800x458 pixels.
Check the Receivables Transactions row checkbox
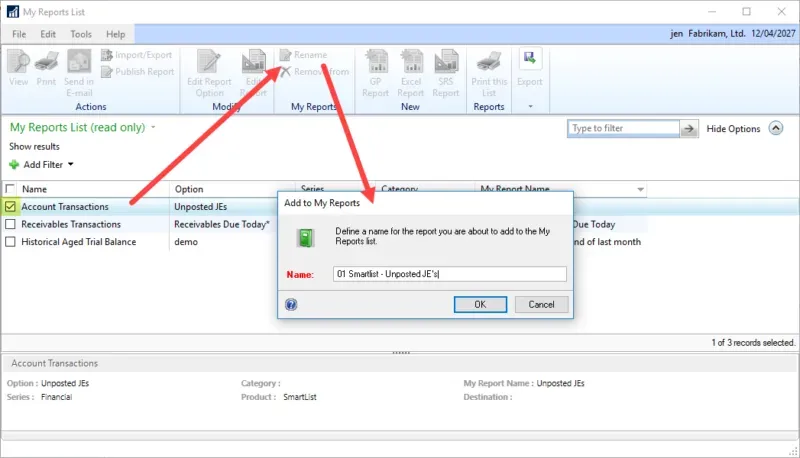11,224
